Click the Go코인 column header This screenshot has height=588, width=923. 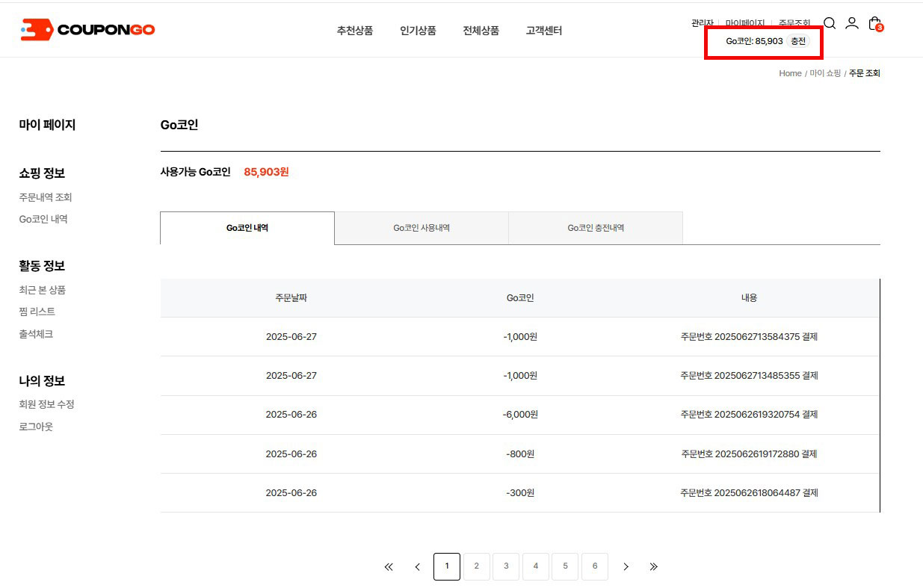coord(520,297)
